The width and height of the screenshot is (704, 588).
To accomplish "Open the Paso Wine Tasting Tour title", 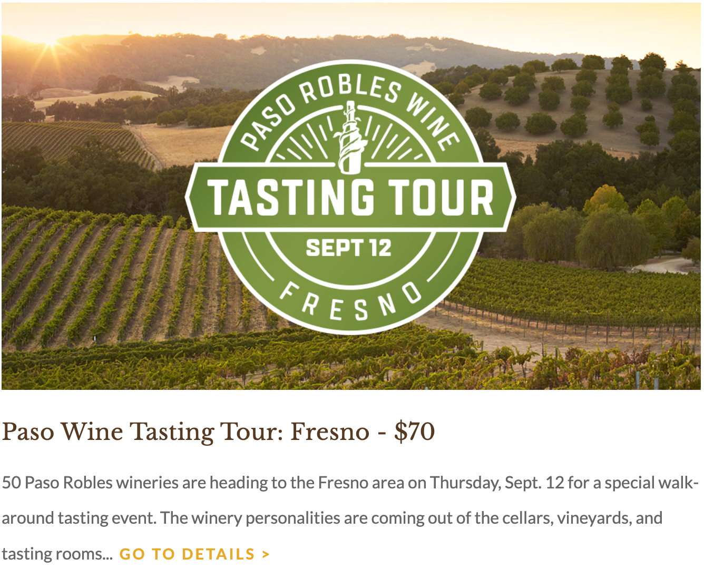I will [218, 432].
